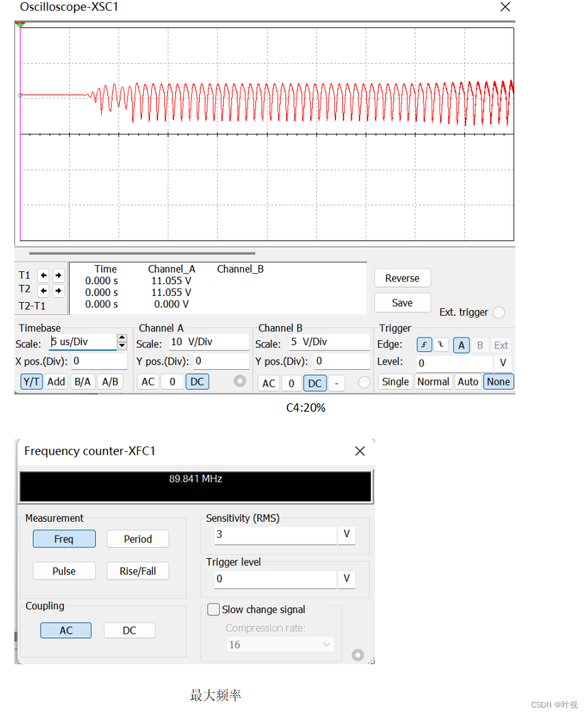Click the 89.841 MHz frequency display
588x715 pixels.
(196, 486)
